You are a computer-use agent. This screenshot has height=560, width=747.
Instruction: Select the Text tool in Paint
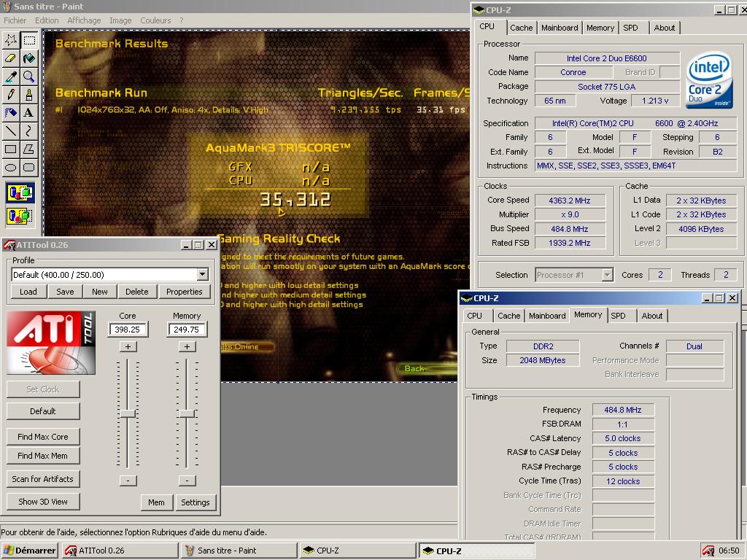coord(29,112)
